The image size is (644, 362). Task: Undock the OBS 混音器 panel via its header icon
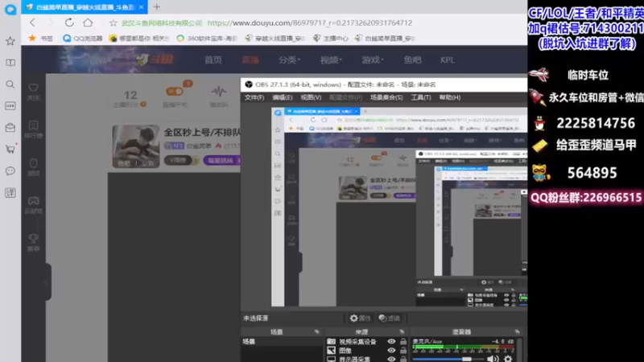[x=517, y=331]
